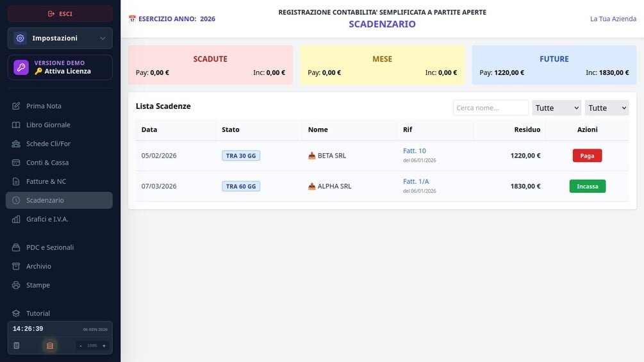The image size is (644, 362).
Task: Click the Libro Giornale book icon
Action: pyautogui.click(x=16, y=125)
